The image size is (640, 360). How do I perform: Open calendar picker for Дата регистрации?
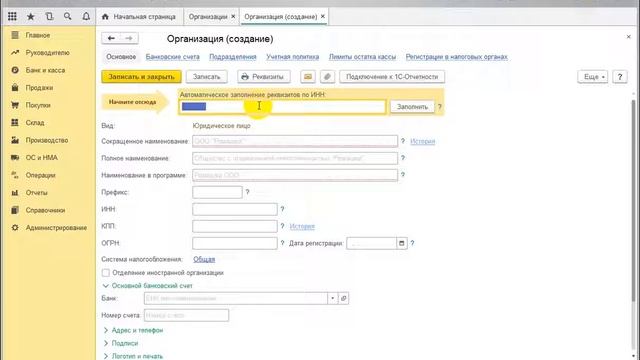[x=402, y=243]
